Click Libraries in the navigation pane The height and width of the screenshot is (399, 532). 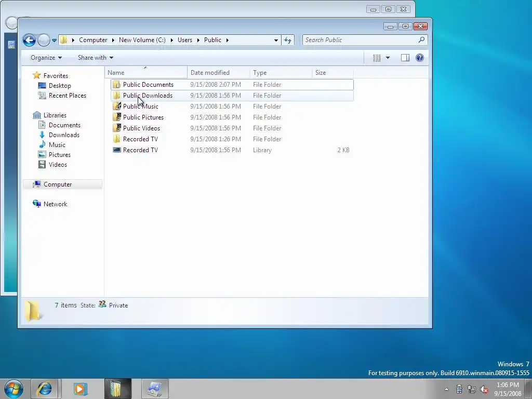tap(55, 115)
